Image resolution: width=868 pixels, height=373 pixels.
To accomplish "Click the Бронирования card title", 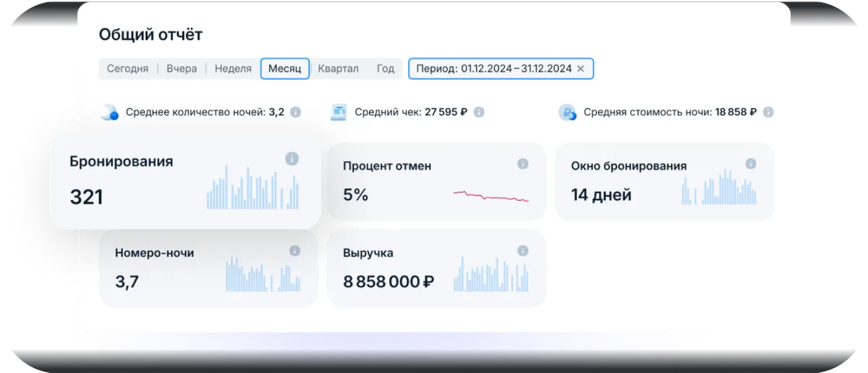I will [122, 161].
